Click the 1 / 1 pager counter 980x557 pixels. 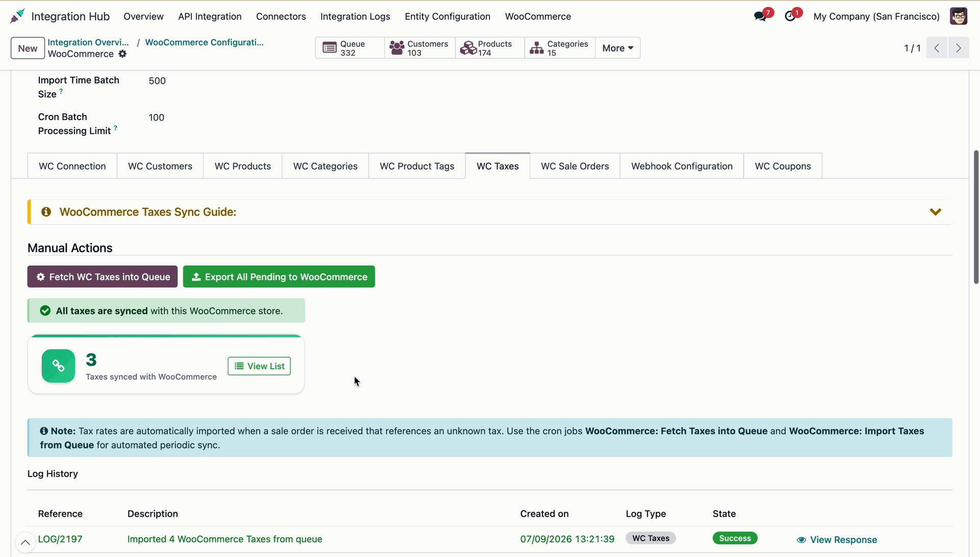[x=912, y=48]
